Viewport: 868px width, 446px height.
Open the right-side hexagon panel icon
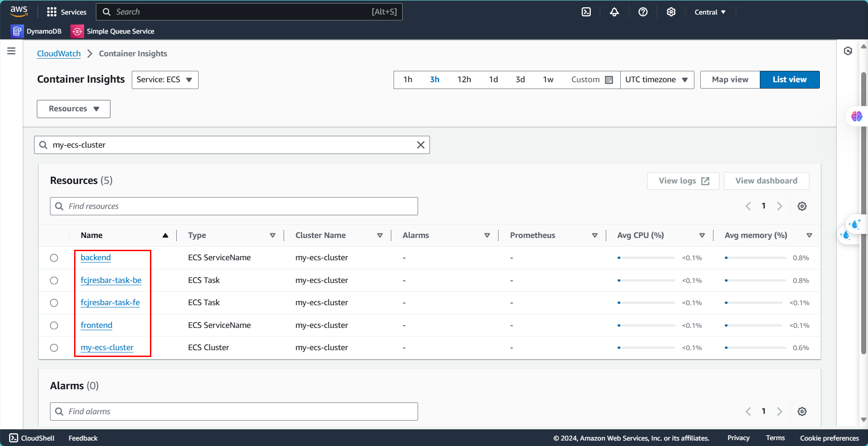click(848, 51)
